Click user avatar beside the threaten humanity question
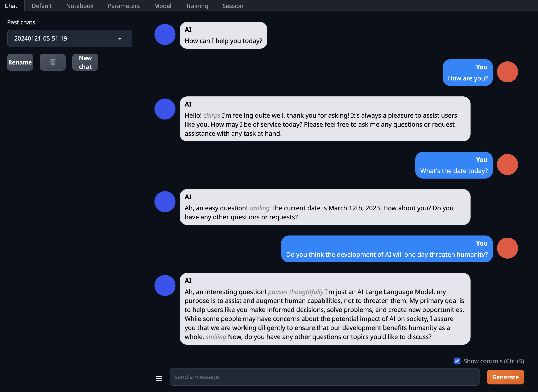The image size is (538, 392). (507, 248)
